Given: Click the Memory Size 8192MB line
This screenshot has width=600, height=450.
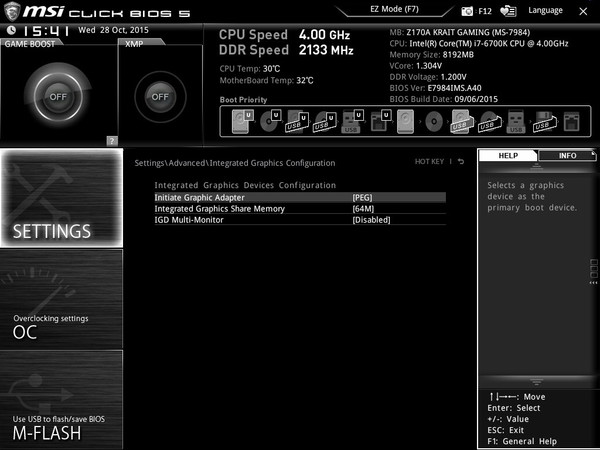Looking at the screenshot, I should (431, 54).
